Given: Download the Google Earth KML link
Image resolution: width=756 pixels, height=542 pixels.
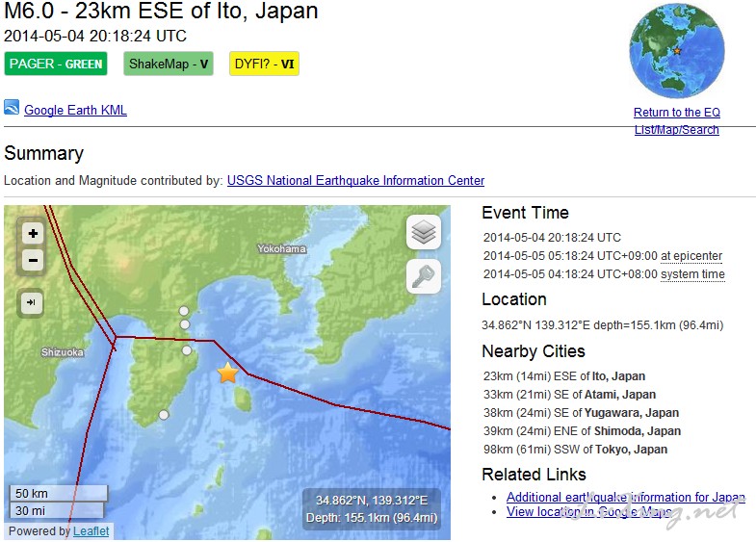Looking at the screenshot, I should pyautogui.click(x=75, y=111).
